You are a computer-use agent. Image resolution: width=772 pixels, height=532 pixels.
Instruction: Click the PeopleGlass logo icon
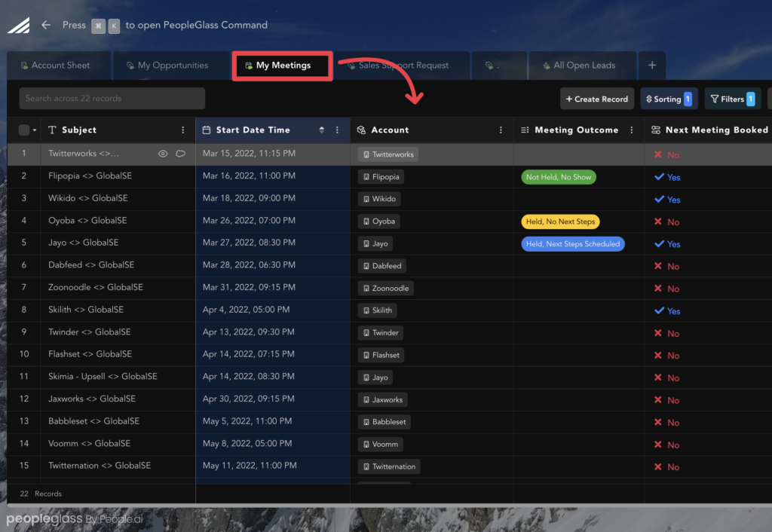pos(19,25)
